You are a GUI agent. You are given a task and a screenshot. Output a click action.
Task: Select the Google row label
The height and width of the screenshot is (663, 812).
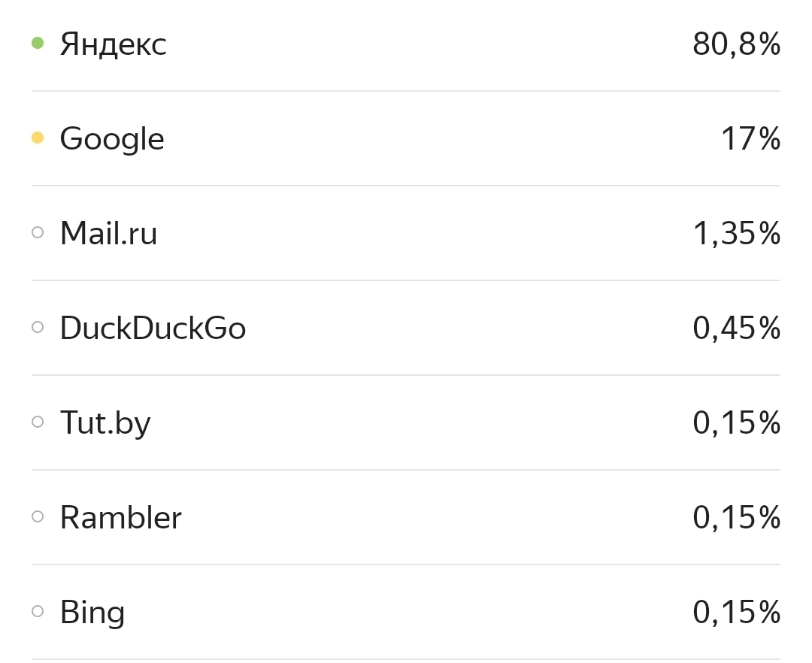[112, 140]
